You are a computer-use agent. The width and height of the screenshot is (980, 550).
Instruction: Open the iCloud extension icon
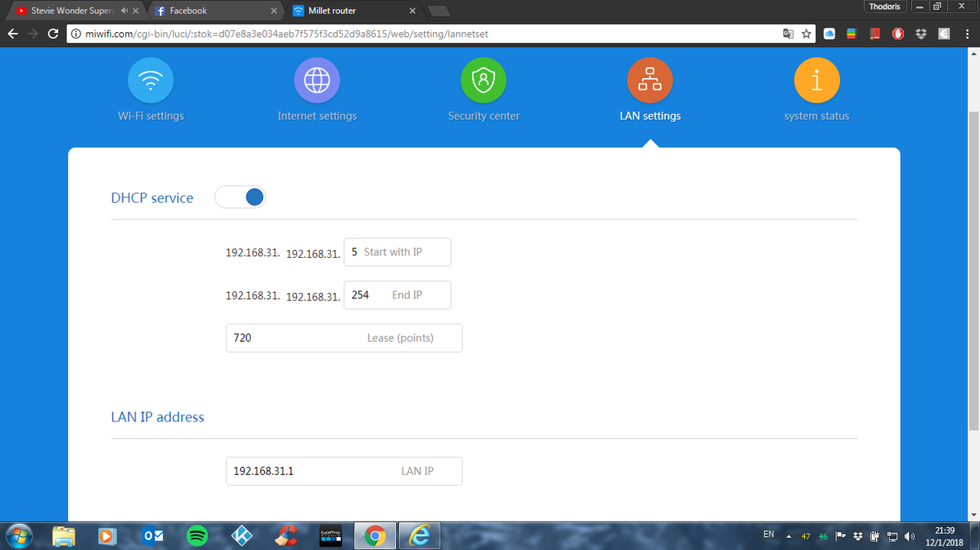click(829, 34)
